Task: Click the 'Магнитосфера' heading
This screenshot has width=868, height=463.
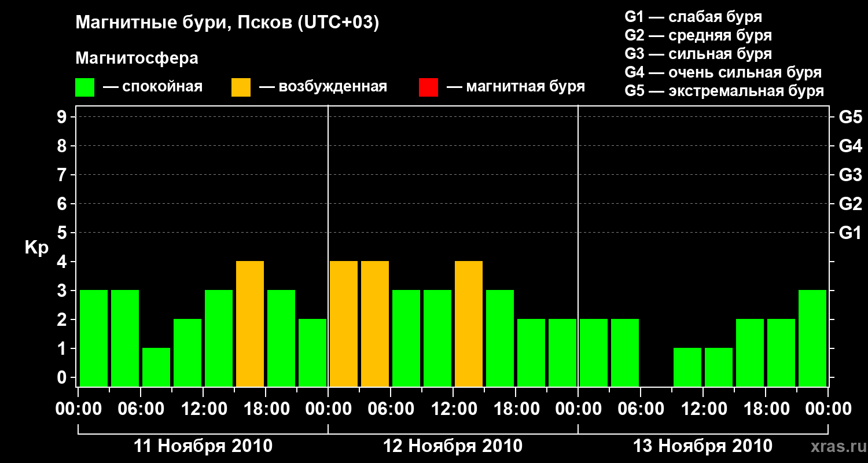Action: click(x=137, y=58)
